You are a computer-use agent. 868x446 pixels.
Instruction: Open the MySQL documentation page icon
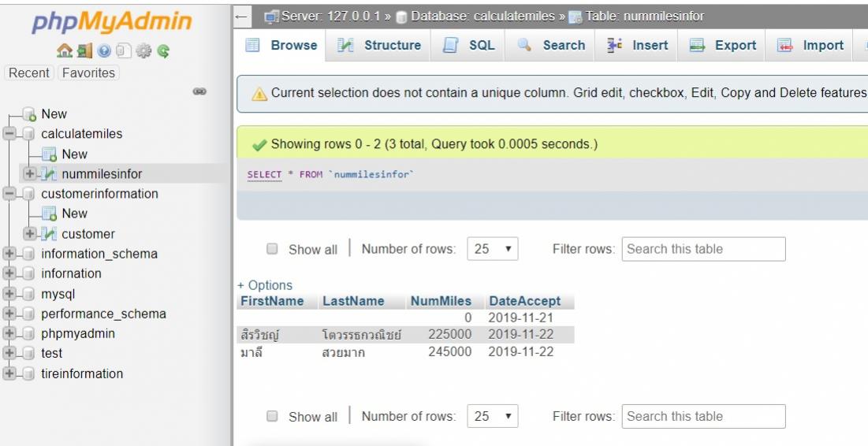coord(124,51)
